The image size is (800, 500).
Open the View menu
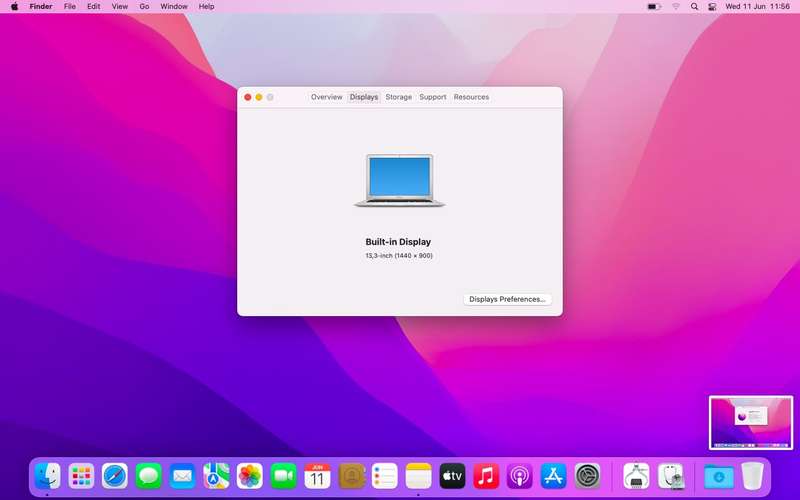click(120, 7)
